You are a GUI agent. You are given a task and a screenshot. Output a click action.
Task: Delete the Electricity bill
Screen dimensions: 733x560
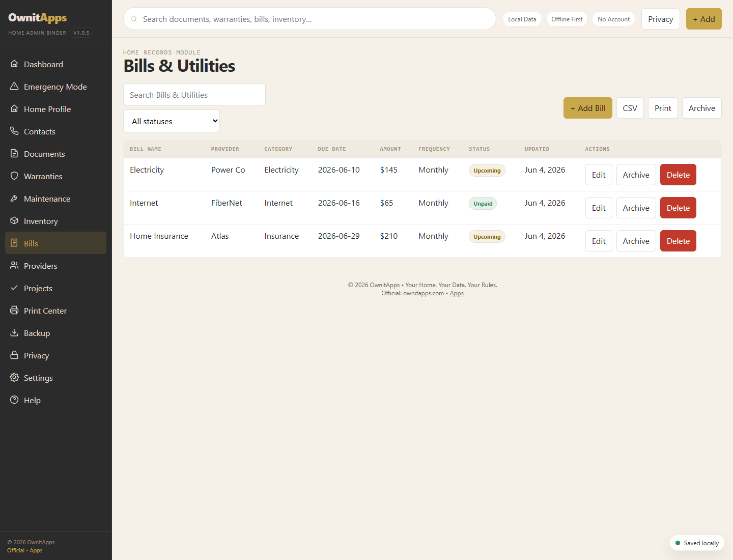[x=678, y=175]
